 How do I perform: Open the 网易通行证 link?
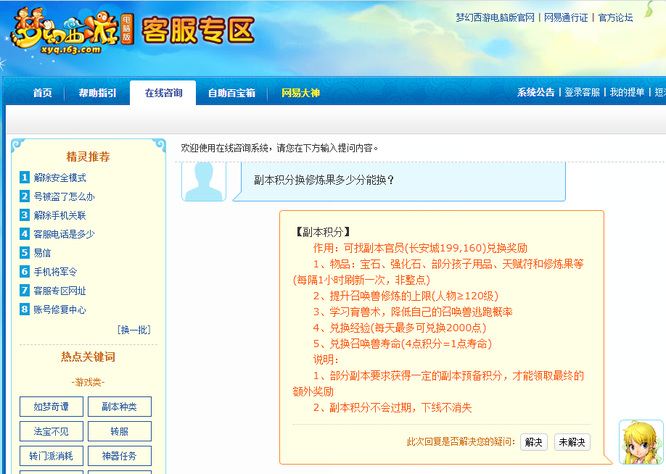pos(566,17)
